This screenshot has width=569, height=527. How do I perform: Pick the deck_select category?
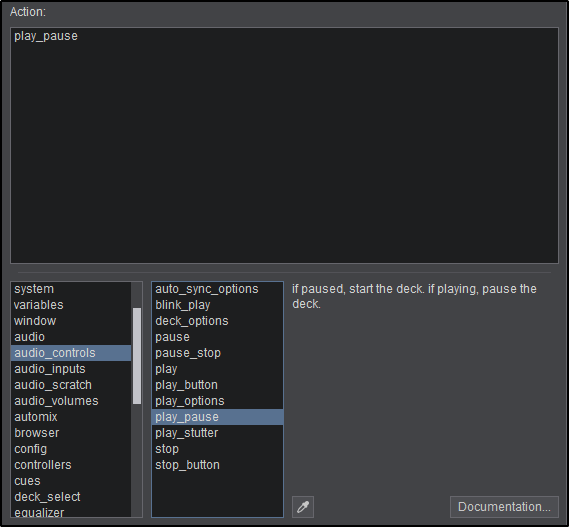pos(71,497)
